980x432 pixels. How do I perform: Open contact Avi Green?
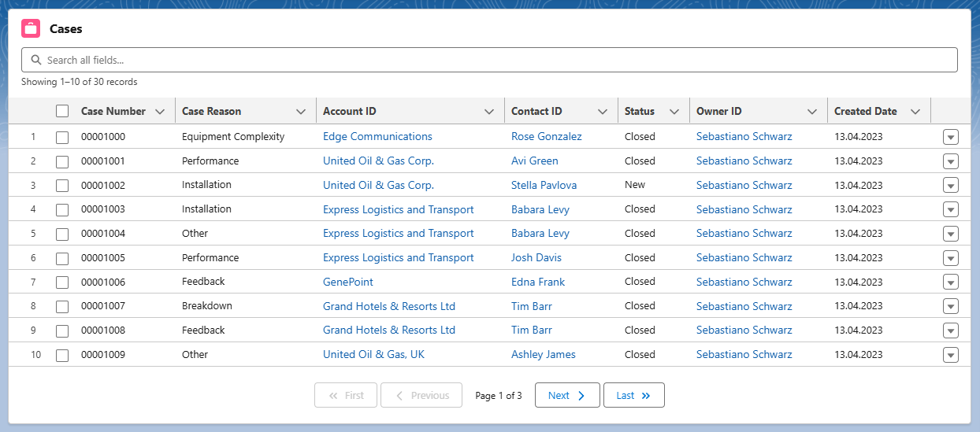point(535,161)
